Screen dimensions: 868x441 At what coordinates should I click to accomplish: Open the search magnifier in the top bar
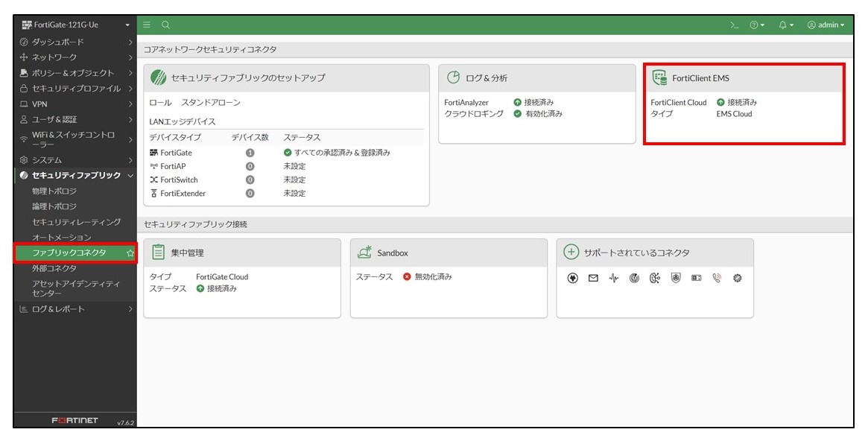tap(165, 25)
